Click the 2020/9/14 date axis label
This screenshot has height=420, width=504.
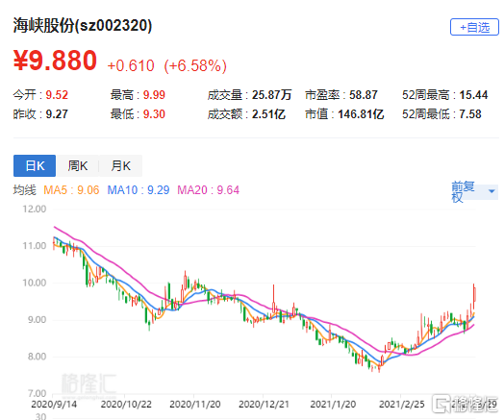point(54,405)
